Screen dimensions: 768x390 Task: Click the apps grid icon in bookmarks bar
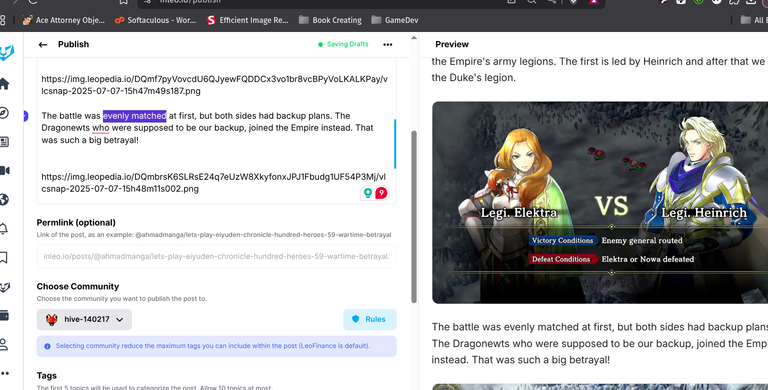2,20
